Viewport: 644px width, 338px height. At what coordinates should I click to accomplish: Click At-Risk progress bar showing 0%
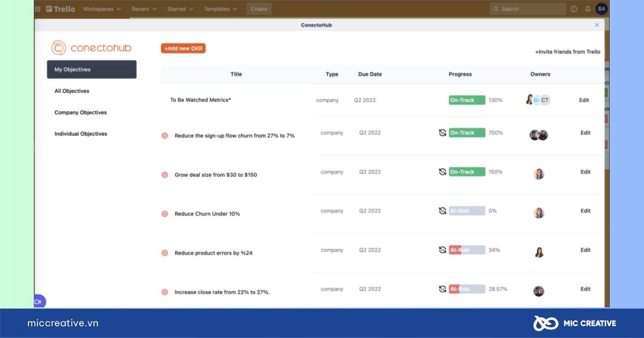[467, 211]
